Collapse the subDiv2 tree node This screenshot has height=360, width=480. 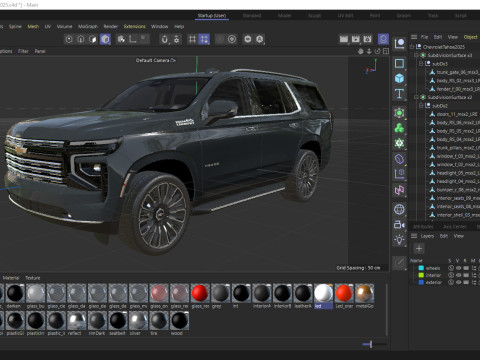421,105
